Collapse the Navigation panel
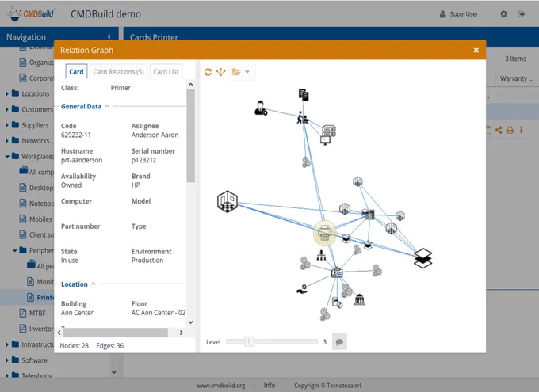 pyautogui.click(x=109, y=36)
